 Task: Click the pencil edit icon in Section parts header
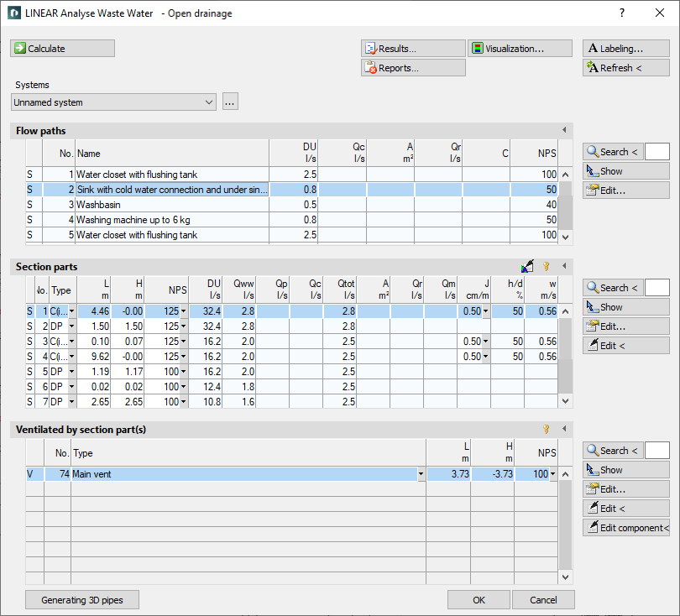click(x=527, y=266)
